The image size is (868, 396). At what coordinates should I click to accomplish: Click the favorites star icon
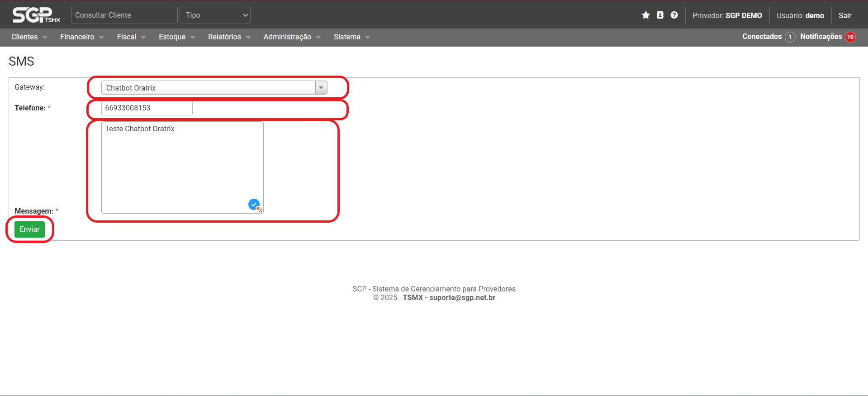pos(645,15)
